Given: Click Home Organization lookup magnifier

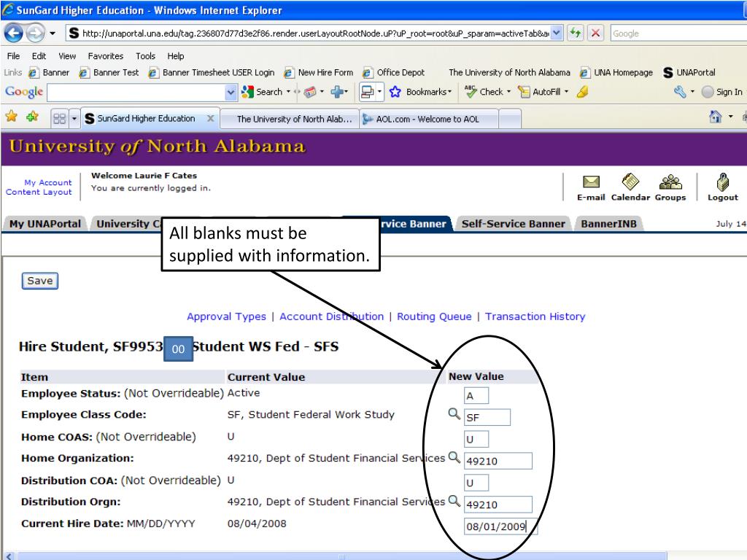Looking at the screenshot, I should coord(454,458).
